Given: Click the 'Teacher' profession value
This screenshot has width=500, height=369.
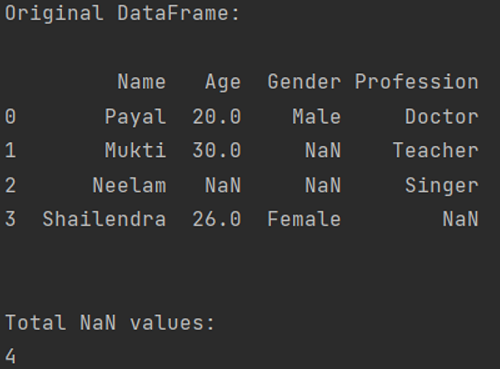Looking at the screenshot, I should [x=436, y=150].
